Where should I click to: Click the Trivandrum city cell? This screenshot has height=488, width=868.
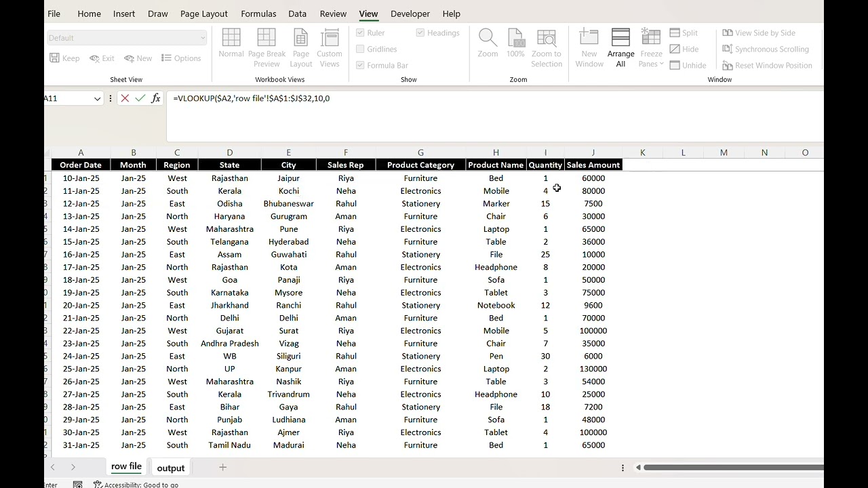289,394
